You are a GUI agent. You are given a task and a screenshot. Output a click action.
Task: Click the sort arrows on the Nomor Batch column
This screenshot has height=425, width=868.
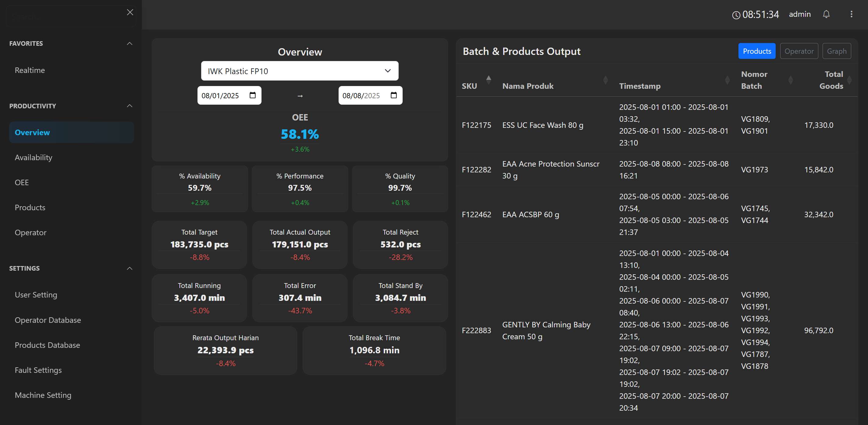point(791,80)
